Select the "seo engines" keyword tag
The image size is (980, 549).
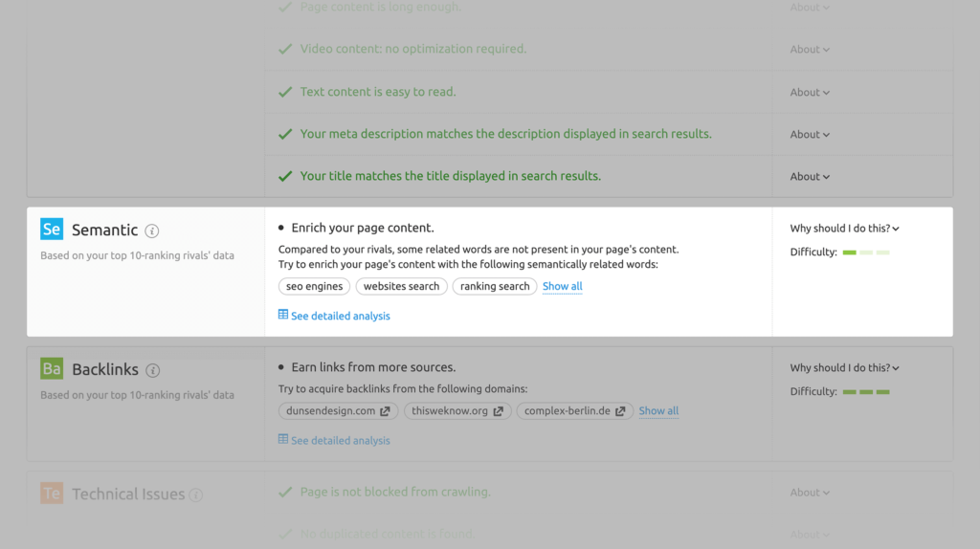click(x=314, y=286)
